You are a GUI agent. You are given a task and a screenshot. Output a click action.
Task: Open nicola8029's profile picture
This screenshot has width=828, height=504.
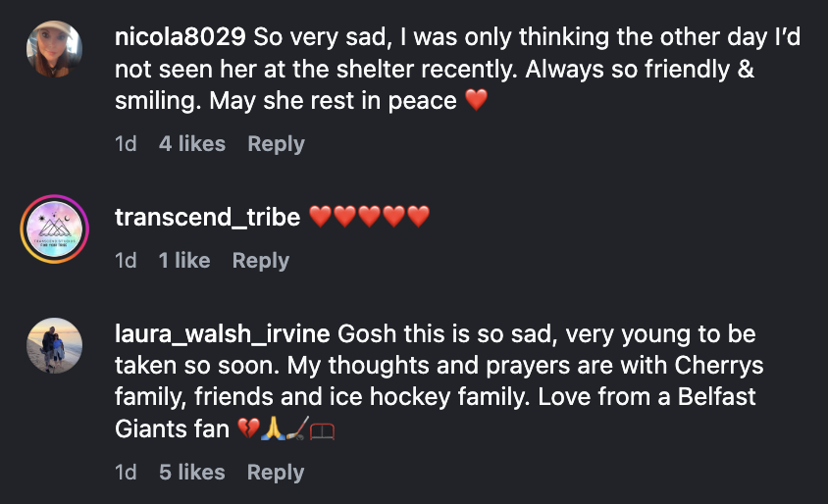pos(54,49)
